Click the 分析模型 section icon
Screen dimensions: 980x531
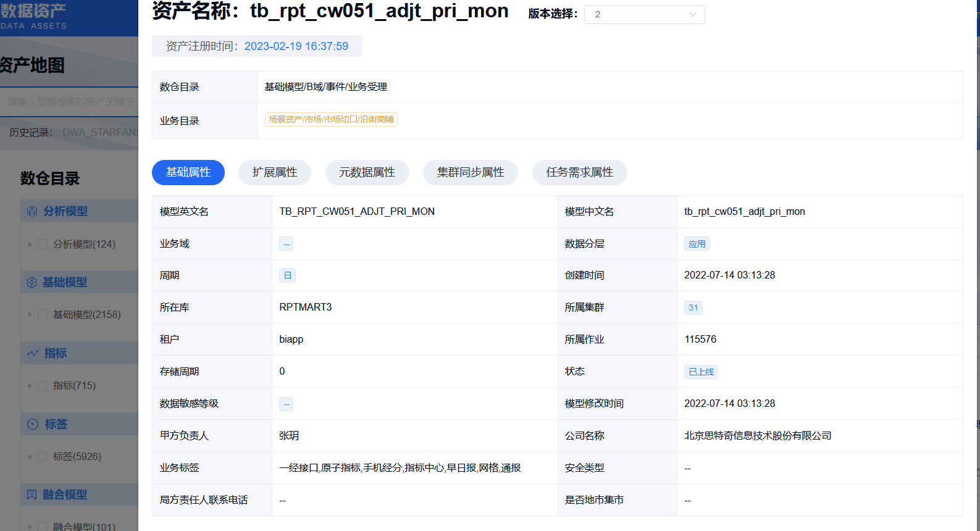tap(32, 211)
